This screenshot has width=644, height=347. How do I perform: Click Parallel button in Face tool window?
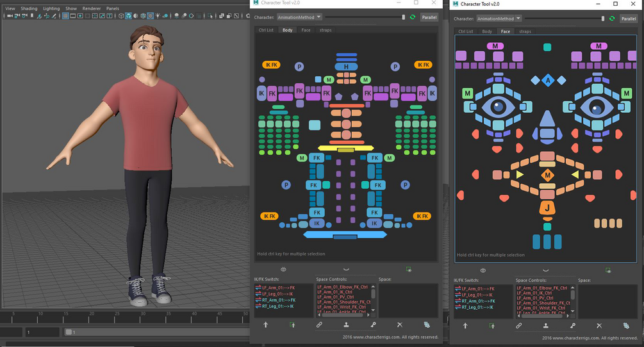(x=629, y=19)
